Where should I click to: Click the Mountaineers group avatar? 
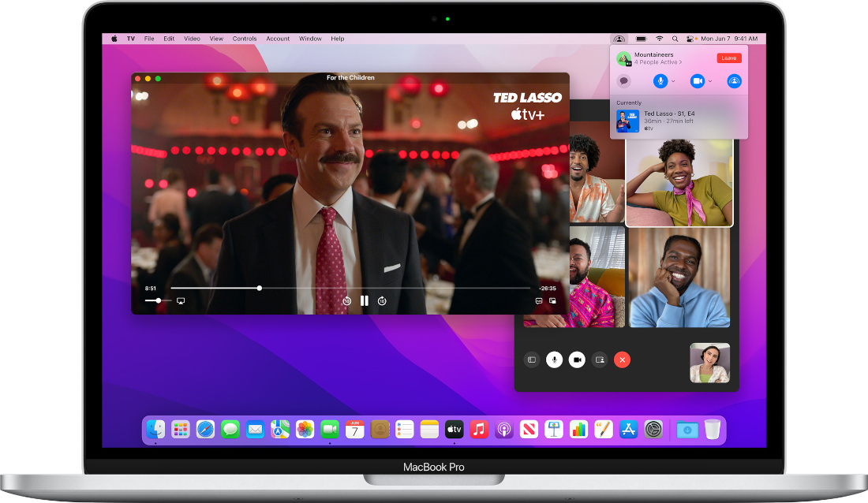click(624, 58)
